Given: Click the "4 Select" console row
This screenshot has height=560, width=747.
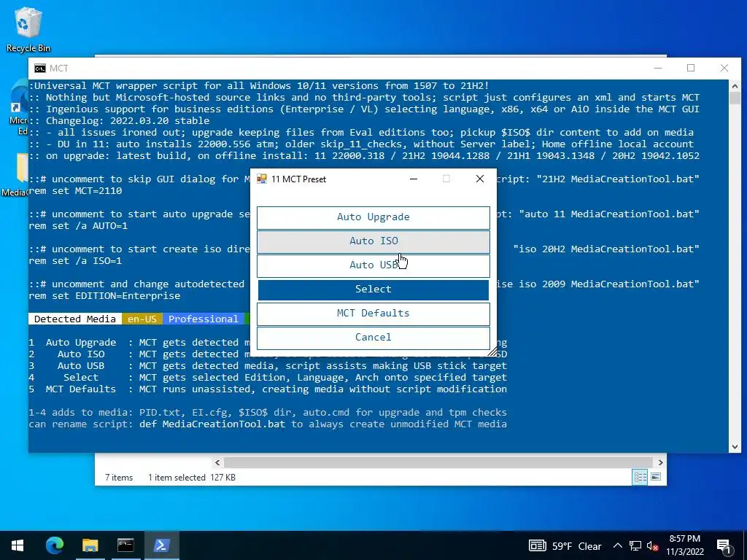Looking at the screenshot, I should click(268, 377).
